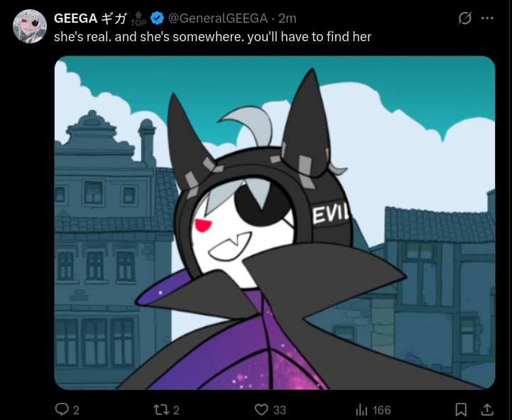
Task: Click the blue verified checkmark badge
Action: (157, 18)
